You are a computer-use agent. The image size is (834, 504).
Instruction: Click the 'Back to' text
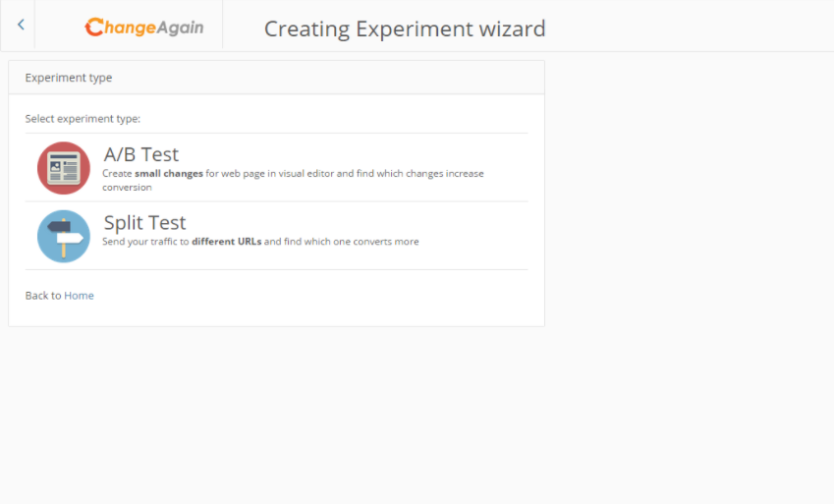[43, 296]
